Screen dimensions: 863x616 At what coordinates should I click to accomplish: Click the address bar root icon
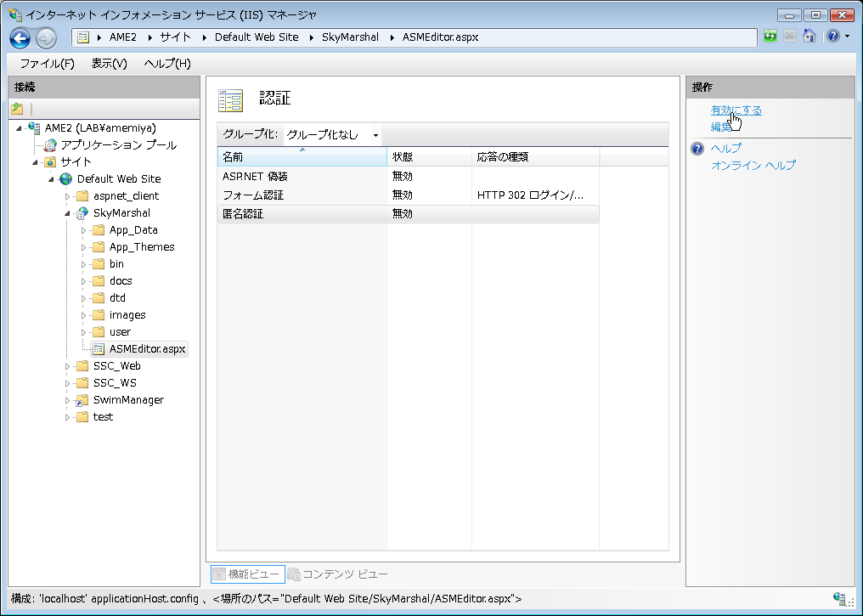pos(83,37)
